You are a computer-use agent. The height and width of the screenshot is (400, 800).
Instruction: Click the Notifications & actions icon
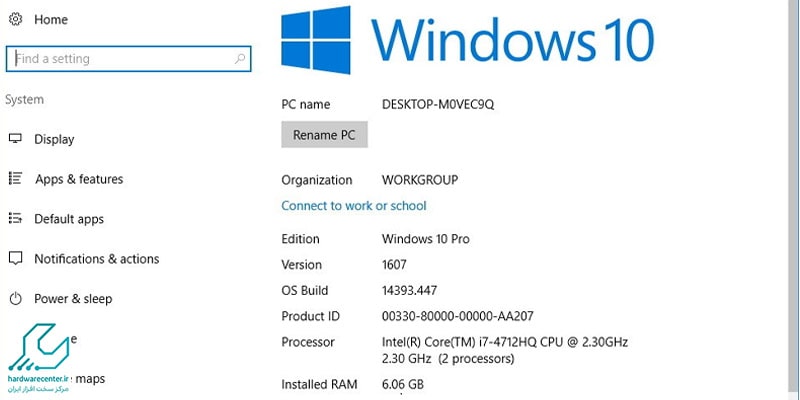point(16,259)
